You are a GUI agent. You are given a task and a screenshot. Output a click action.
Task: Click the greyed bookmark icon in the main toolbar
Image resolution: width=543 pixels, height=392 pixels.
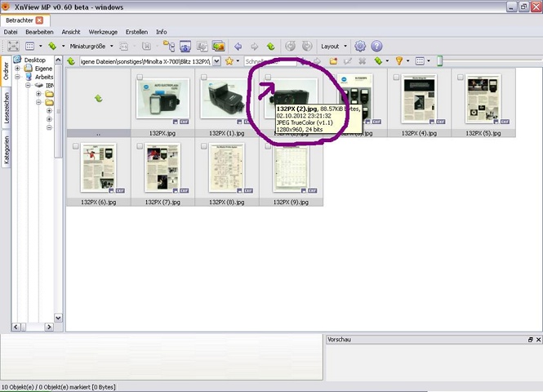click(x=146, y=46)
